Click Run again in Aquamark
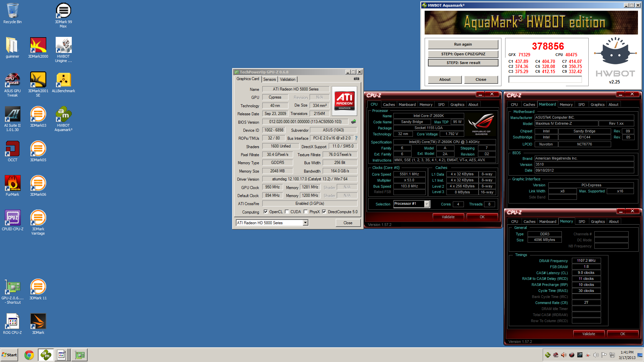 click(463, 44)
